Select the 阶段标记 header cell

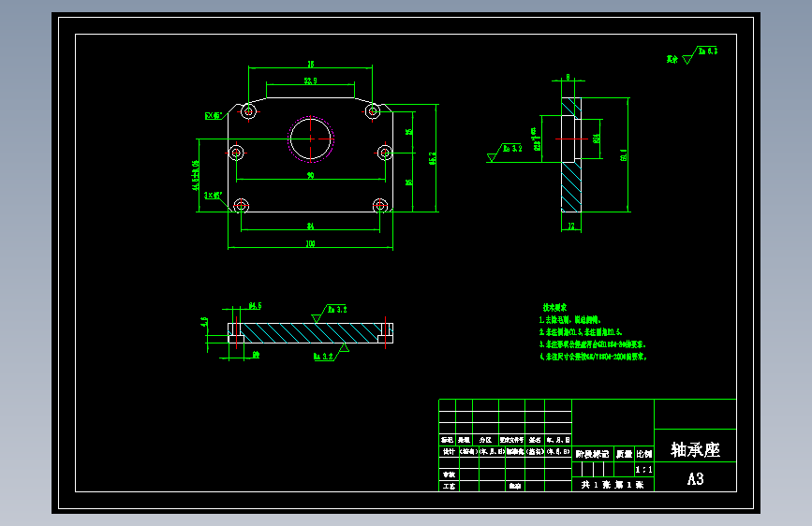pos(593,454)
